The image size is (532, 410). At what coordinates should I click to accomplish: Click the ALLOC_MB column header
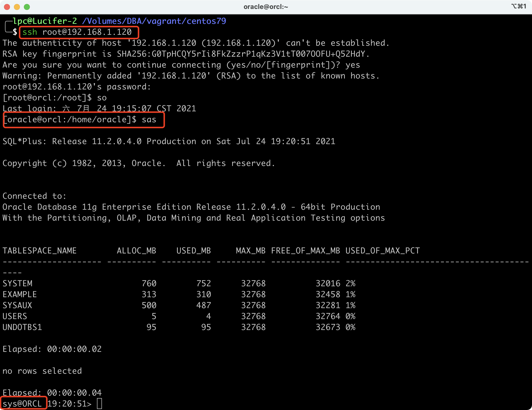136,251
